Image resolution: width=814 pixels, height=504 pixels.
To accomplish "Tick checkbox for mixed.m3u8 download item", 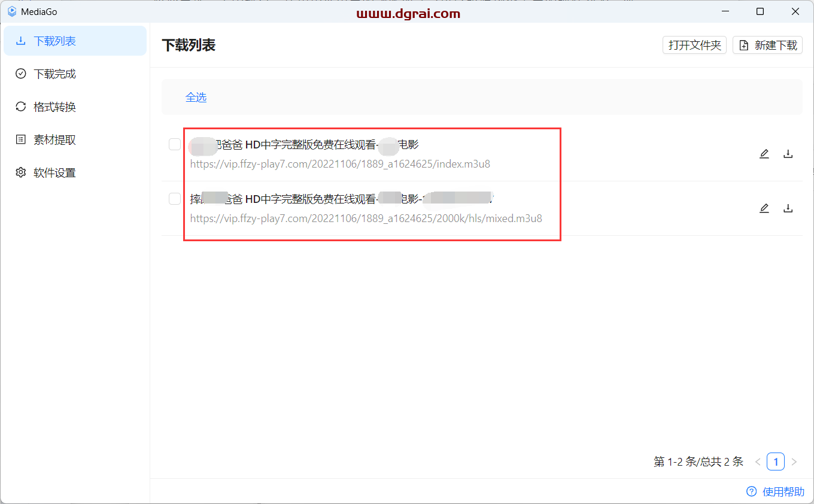I will [175, 199].
